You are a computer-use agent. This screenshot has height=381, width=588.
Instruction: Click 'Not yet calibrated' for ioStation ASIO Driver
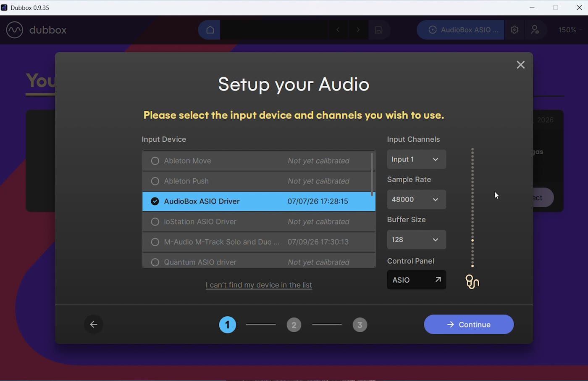[x=318, y=222]
